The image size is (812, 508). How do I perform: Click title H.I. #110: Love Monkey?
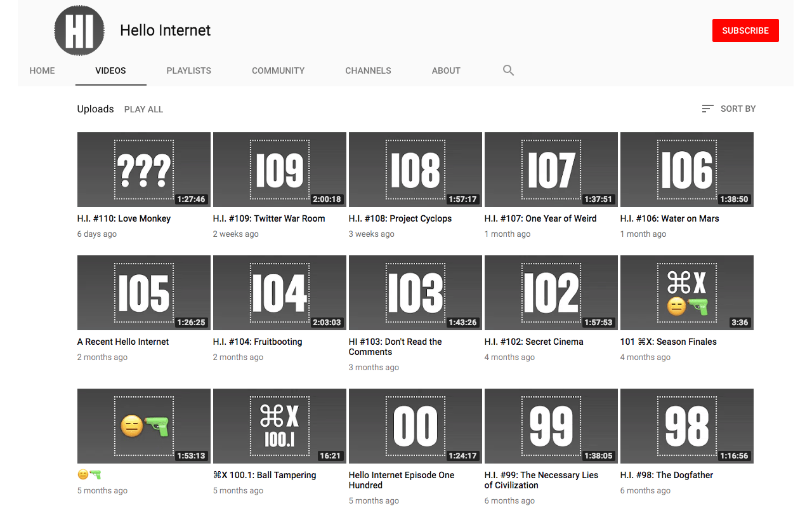[124, 218]
